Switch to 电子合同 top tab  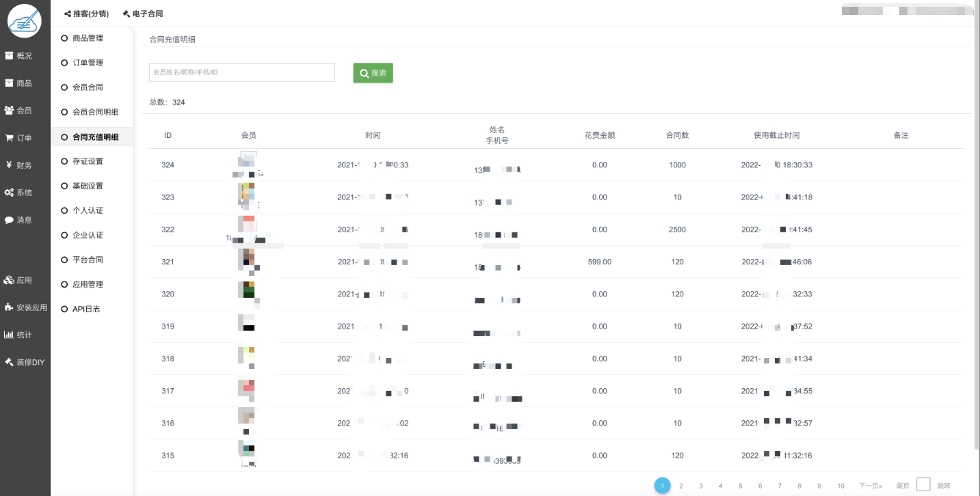143,14
